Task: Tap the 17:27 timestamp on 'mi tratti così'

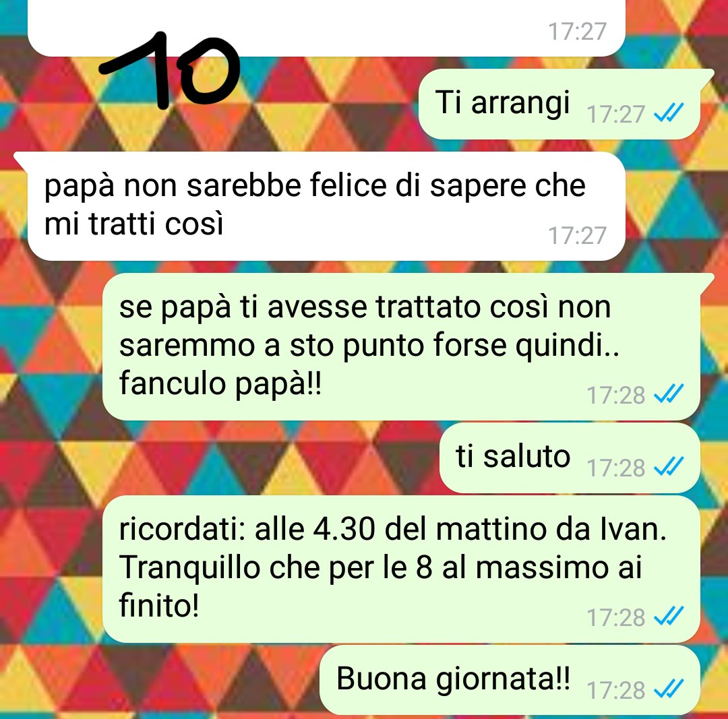Action: click(577, 235)
